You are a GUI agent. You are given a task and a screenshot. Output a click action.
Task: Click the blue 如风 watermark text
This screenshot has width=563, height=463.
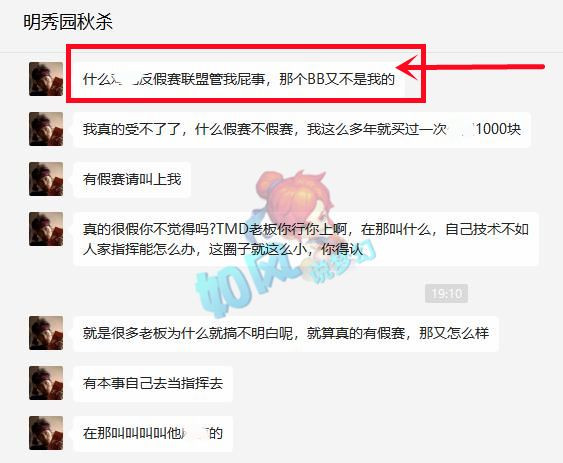click(244, 286)
